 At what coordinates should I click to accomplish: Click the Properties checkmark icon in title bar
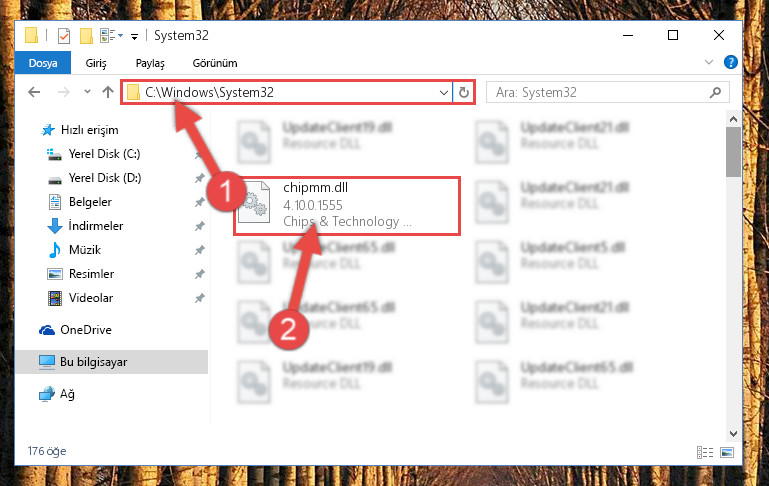point(64,36)
